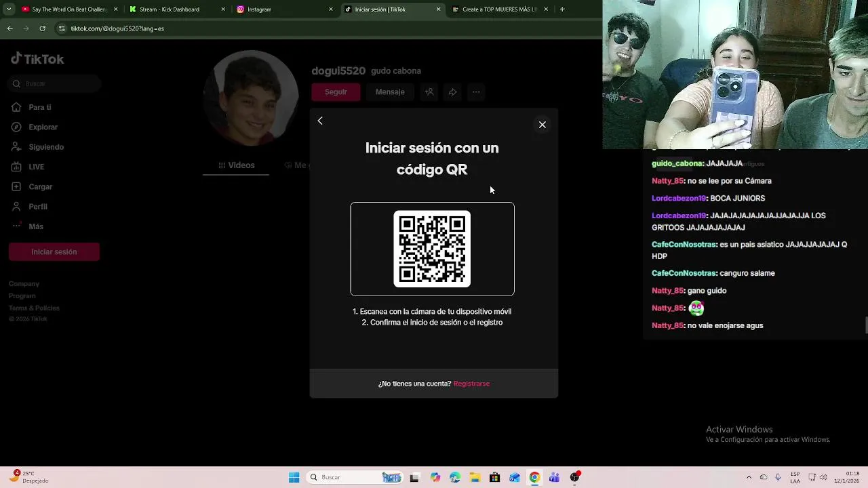Viewport: 868px width, 488px height.
Task: Click the Natty_85 gano guido message
Action: [689, 291]
